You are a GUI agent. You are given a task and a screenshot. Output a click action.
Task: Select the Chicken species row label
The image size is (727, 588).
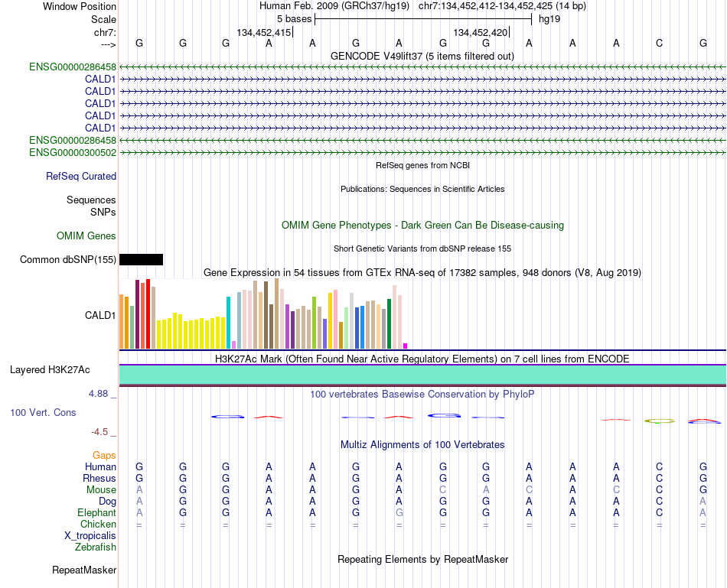[98, 524]
